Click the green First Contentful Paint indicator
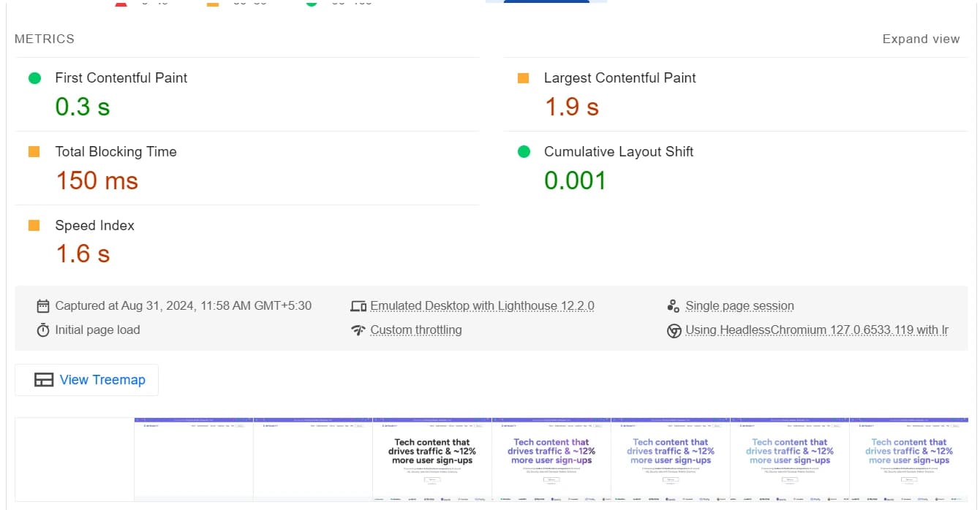The height and width of the screenshot is (510, 980). click(34, 78)
